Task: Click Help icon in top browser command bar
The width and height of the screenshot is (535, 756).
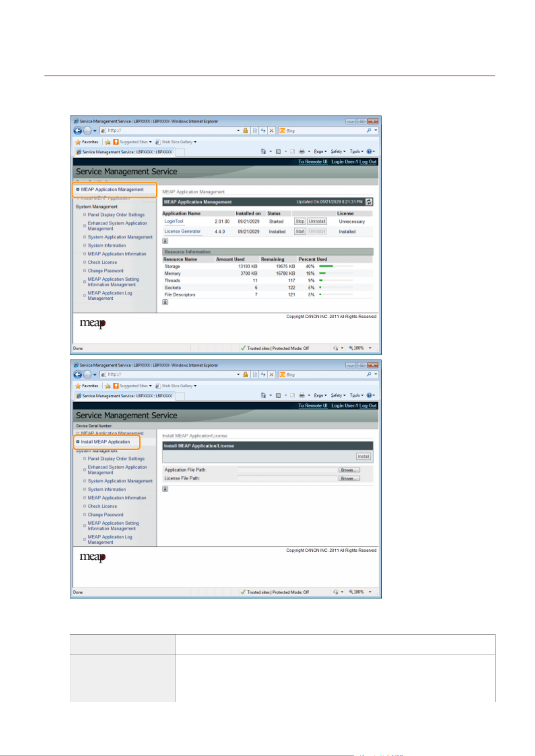Action: 369,151
